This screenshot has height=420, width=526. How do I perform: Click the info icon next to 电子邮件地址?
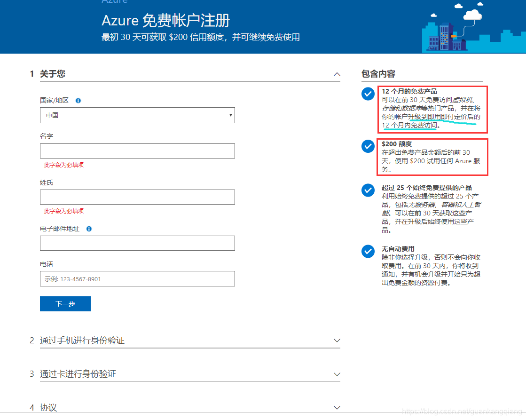coord(89,229)
